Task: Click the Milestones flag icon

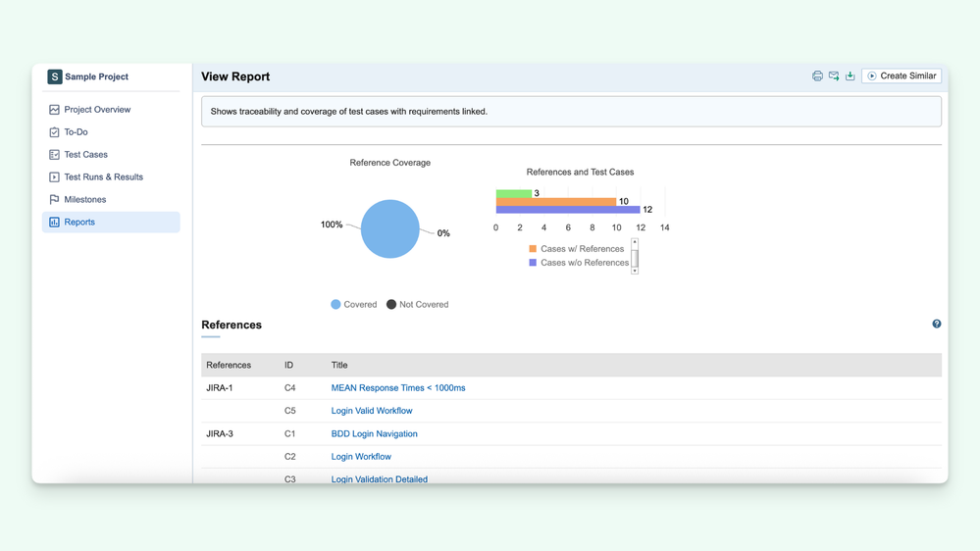Action: (54, 200)
